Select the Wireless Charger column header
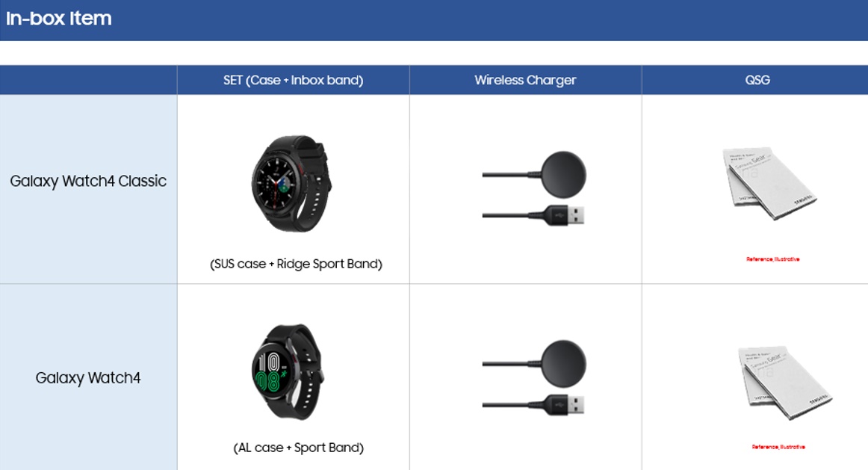868x470 pixels. point(525,80)
